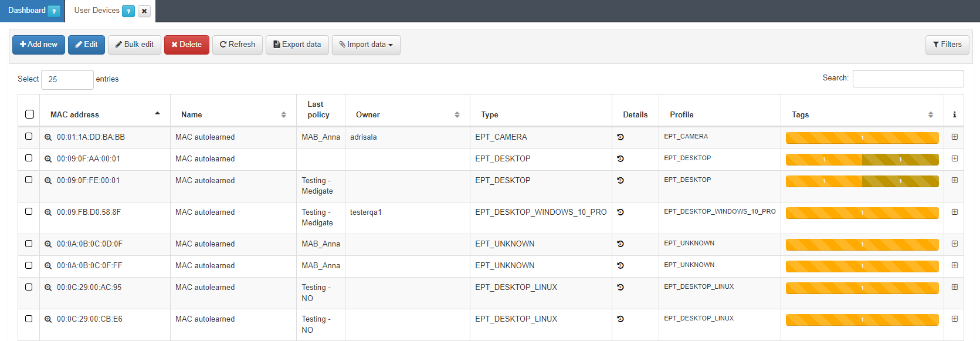Open magnifier for MAC 00:01:1A:DD:BA:BB
Image resolution: width=980 pixels, height=341 pixels.
pos(48,137)
